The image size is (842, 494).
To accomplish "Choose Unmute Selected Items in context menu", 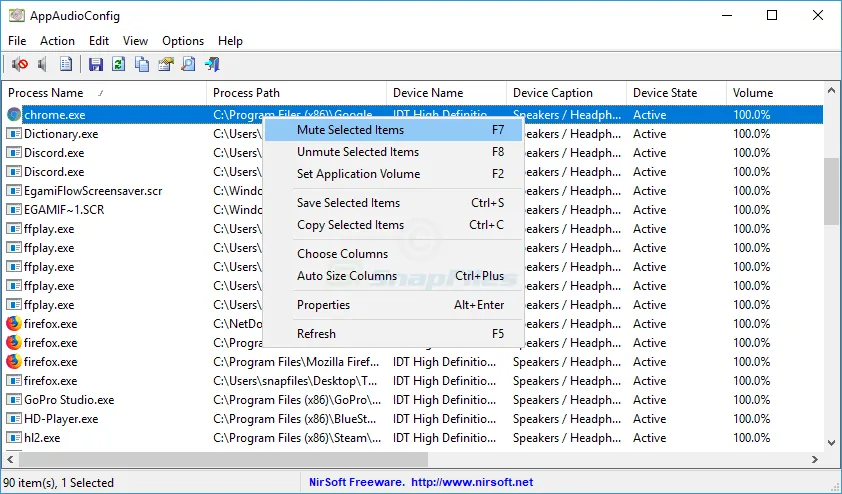I will click(393, 152).
